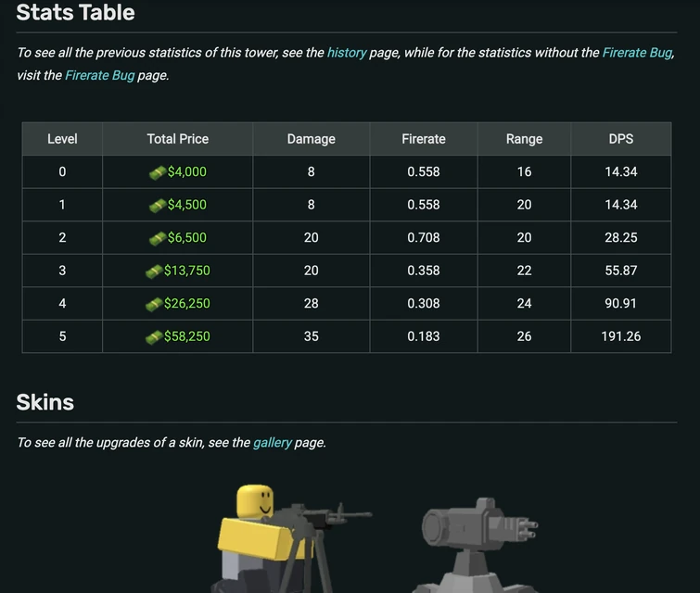This screenshot has width=700, height=593.
Task: Select the gray turret skin image
Action: 477,542
